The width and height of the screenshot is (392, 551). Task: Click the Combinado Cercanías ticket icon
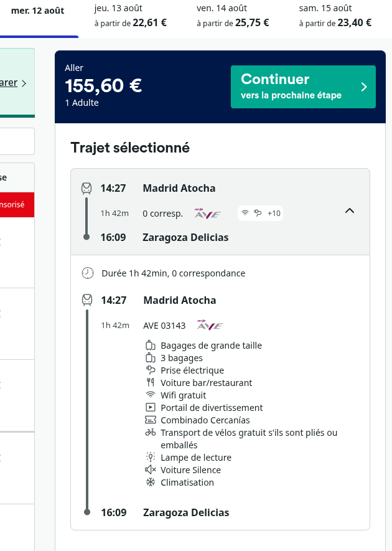tap(151, 420)
